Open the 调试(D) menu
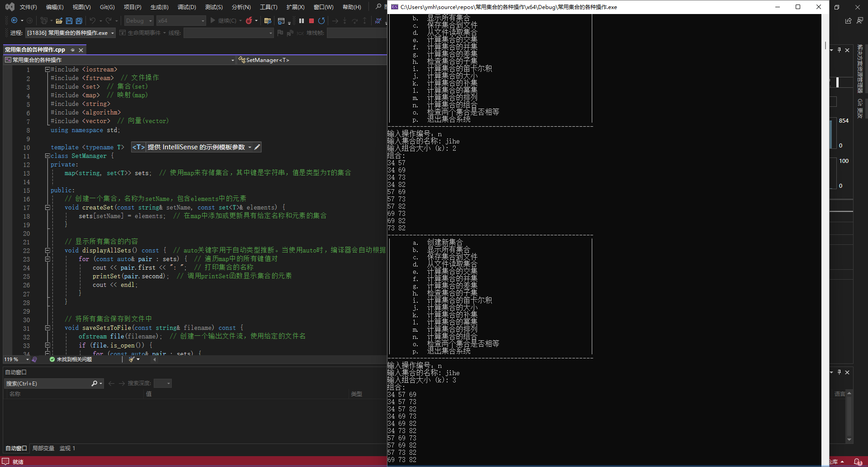 click(187, 7)
